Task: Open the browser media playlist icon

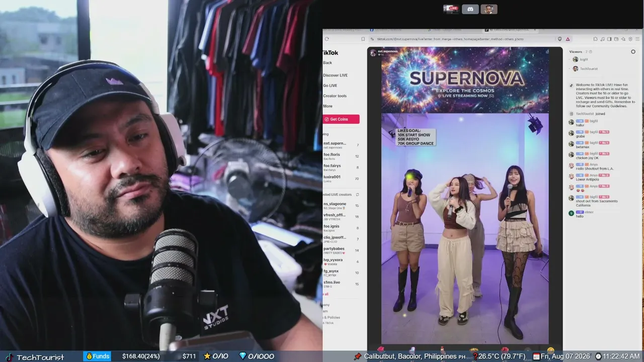Action: [602, 39]
